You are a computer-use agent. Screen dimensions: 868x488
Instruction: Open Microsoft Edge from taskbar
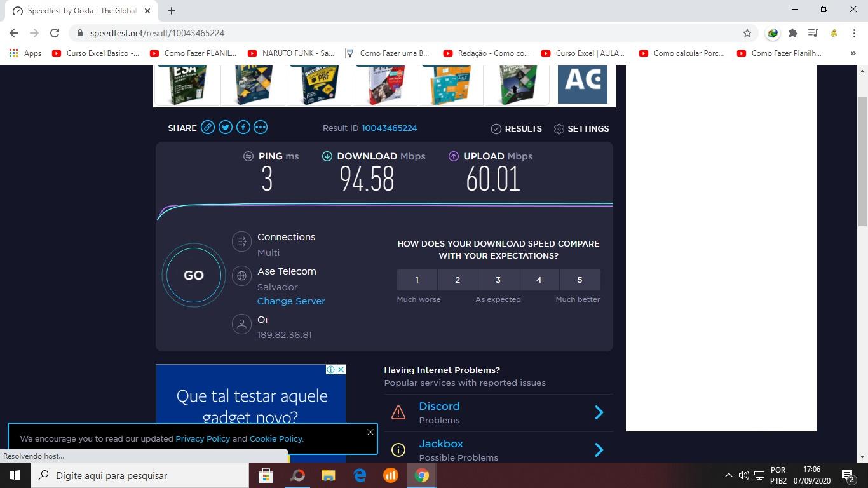coord(360,475)
